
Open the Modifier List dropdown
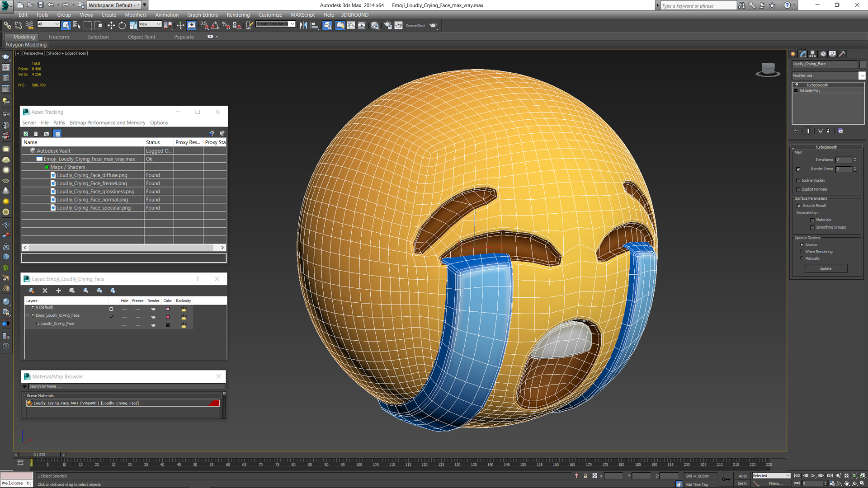pos(862,76)
